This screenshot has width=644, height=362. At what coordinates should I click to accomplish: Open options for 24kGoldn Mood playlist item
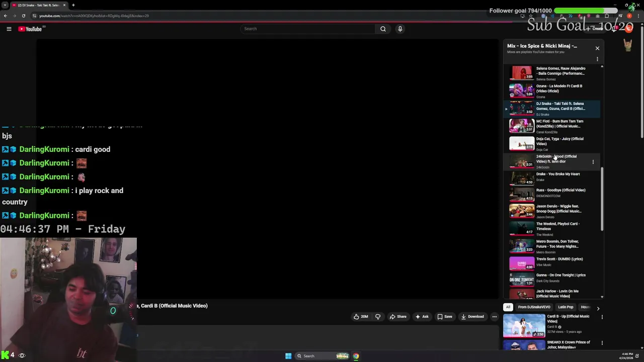tap(593, 162)
